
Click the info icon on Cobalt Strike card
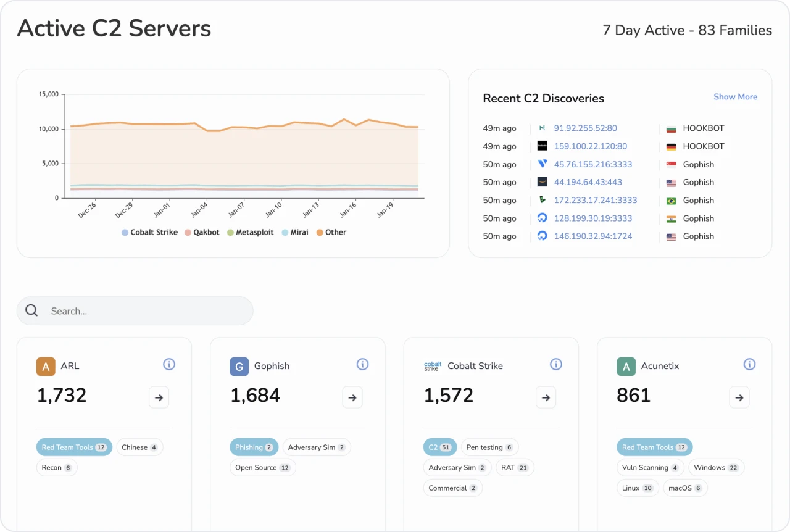[556, 364]
